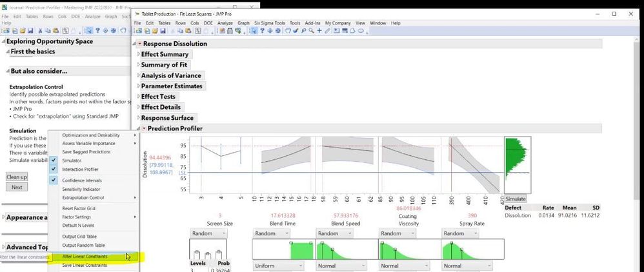Click the Blend Time distribution upper handle
Screen dimensions: 644x272
tap(310, 243)
